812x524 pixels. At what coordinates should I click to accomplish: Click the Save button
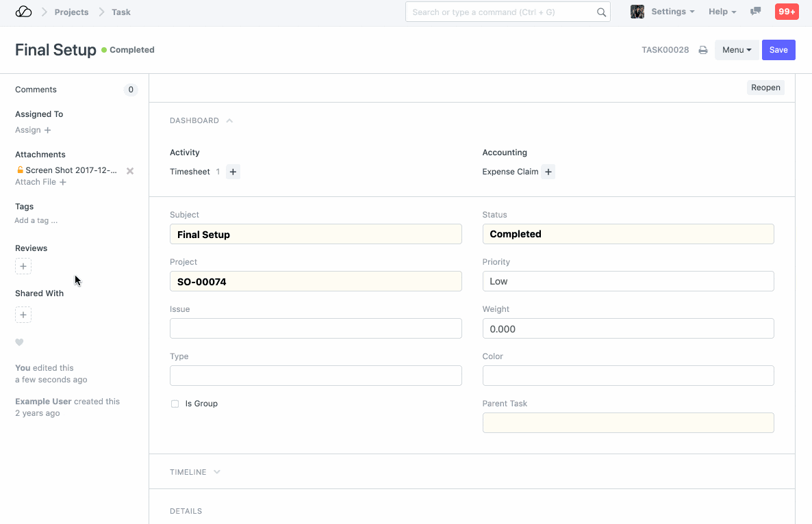778,50
